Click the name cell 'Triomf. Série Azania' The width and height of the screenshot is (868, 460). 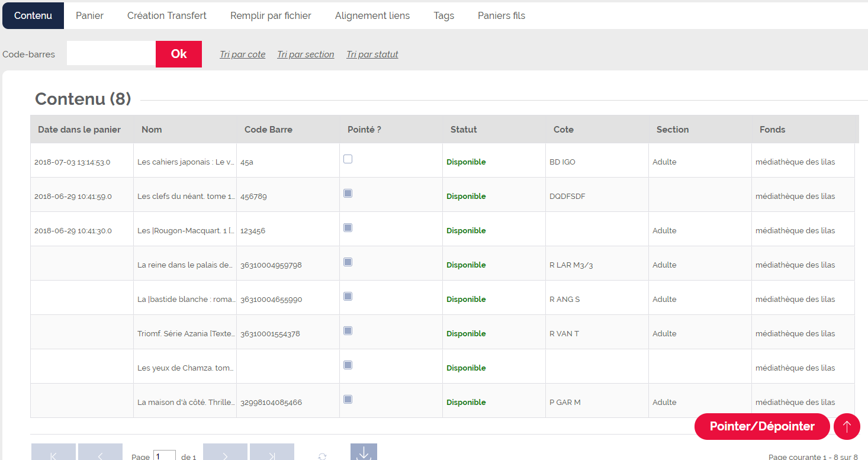pos(185,333)
